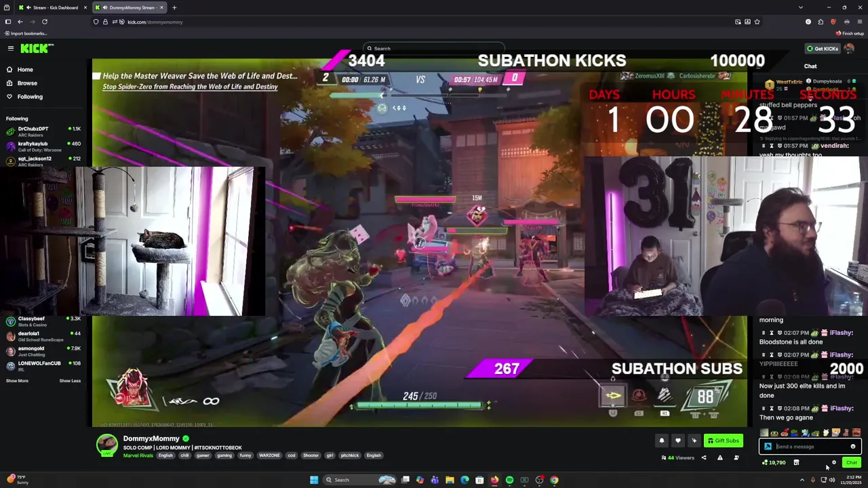The width and height of the screenshot is (868, 488).
Task: Click the heart follow icon
Action: (677, 441)
